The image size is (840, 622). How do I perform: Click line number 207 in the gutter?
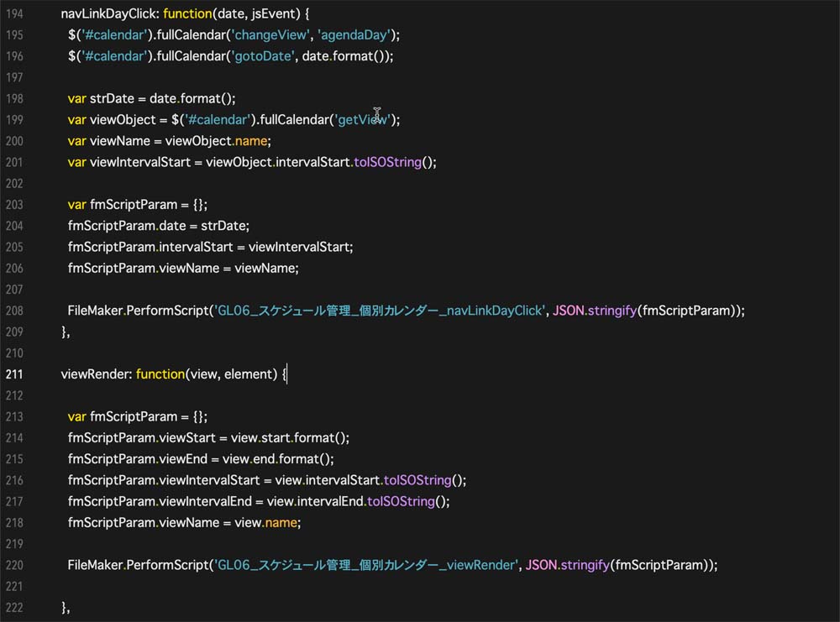coord(14,290)
